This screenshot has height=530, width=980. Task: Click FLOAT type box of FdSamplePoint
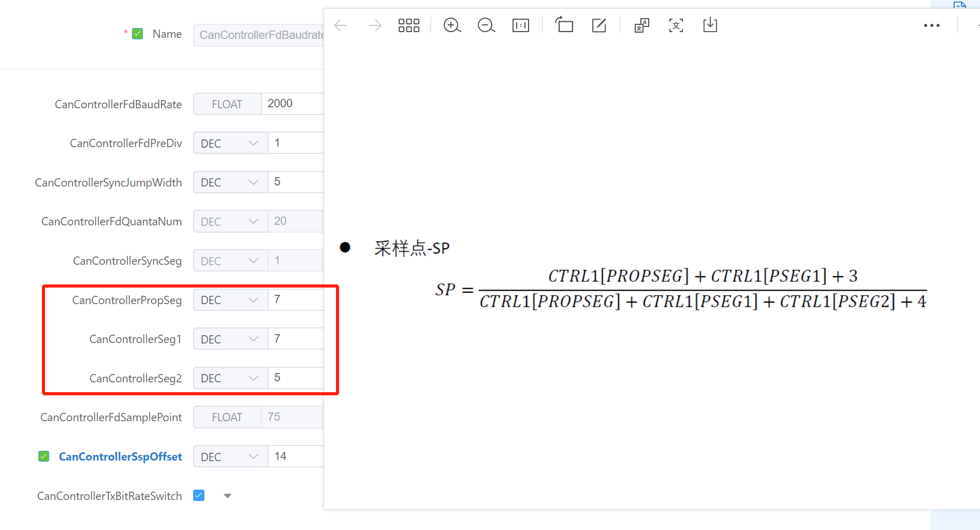pos(227,417)
